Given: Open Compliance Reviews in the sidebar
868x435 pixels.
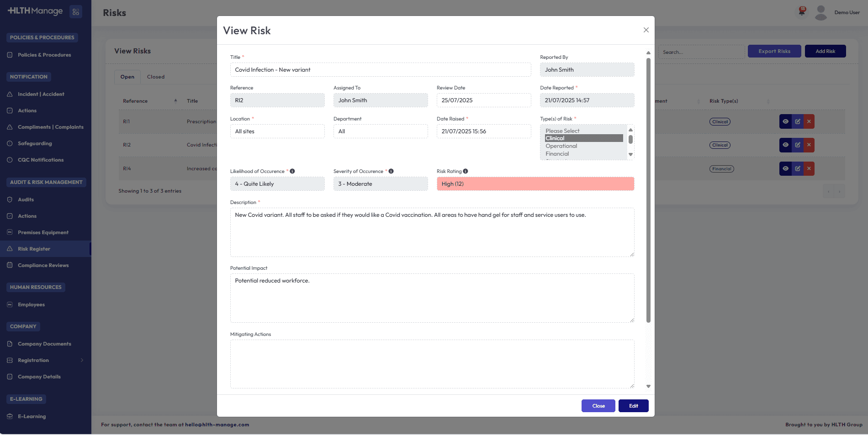Looking at the screenshot, I should 43,265.
